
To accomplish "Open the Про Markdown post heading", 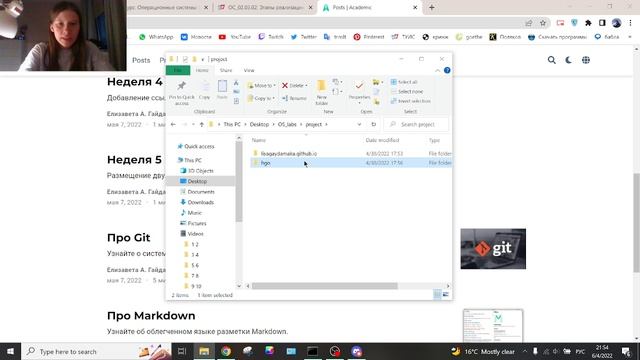I will click(x=151, y=316).
